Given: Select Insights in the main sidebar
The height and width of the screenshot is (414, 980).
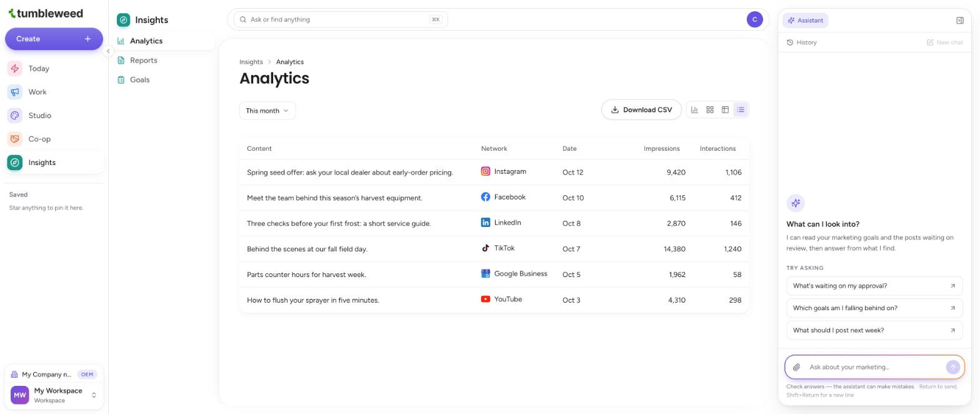Looking at the screenshot, I should (54, 163).
